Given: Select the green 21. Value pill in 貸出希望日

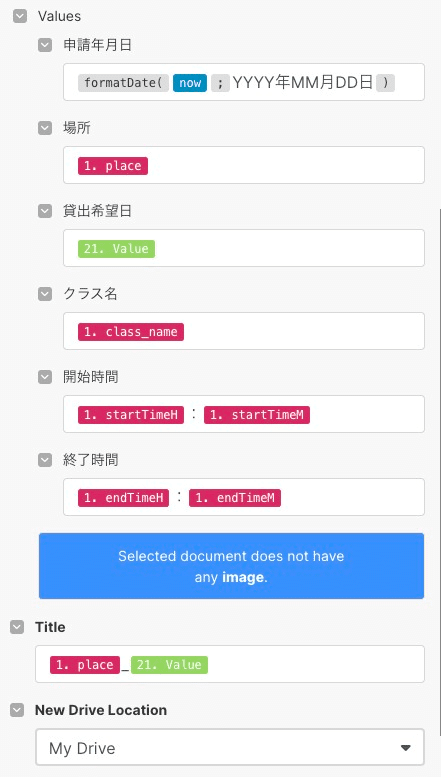Looking at the screenshot, I should (116, 249).
